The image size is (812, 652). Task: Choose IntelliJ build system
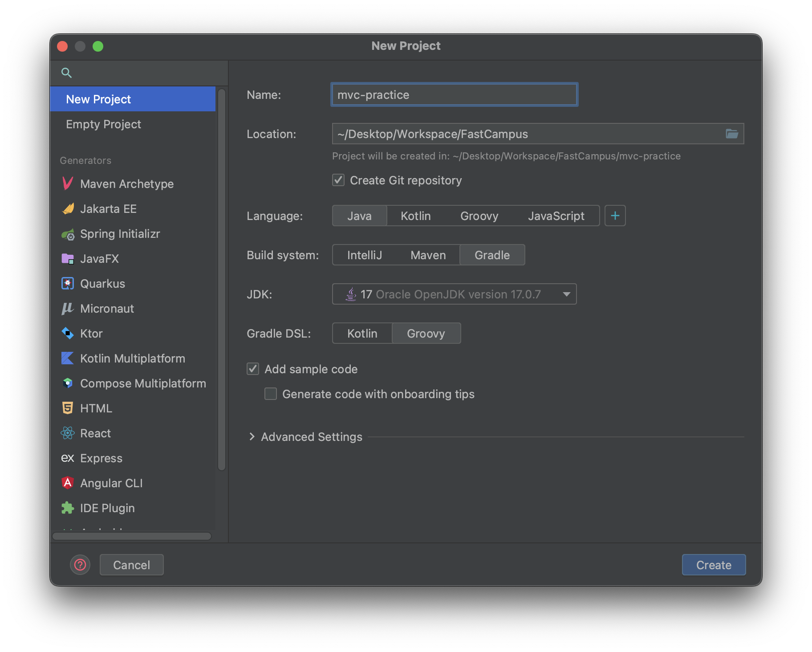coord(365,255)
